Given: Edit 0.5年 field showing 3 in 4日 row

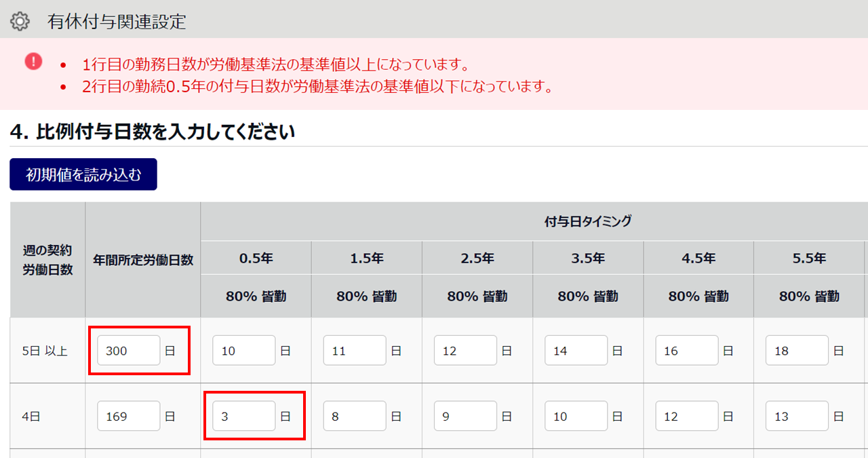Looking at the screenshot, I should click(x=244, y=416).
